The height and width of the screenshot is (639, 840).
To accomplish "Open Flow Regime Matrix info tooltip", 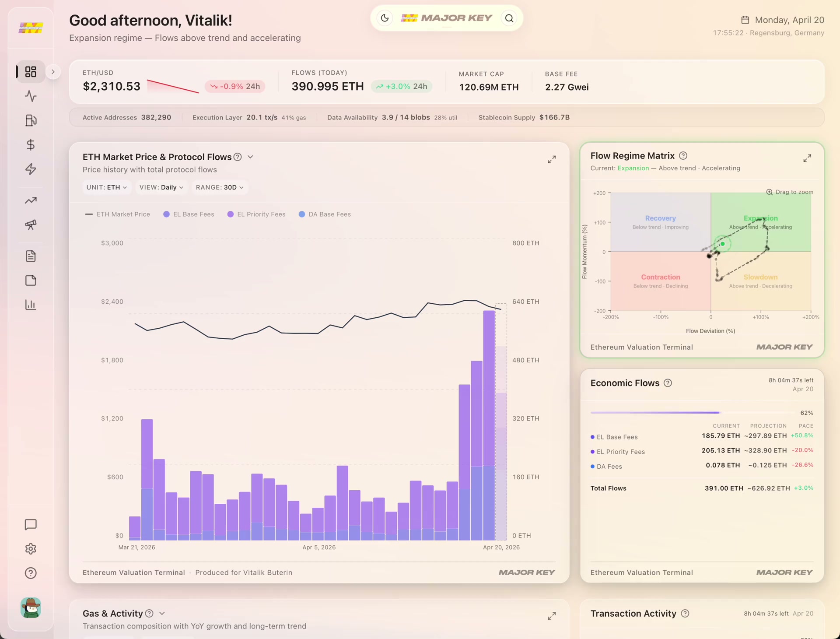I will click(683, 156).
